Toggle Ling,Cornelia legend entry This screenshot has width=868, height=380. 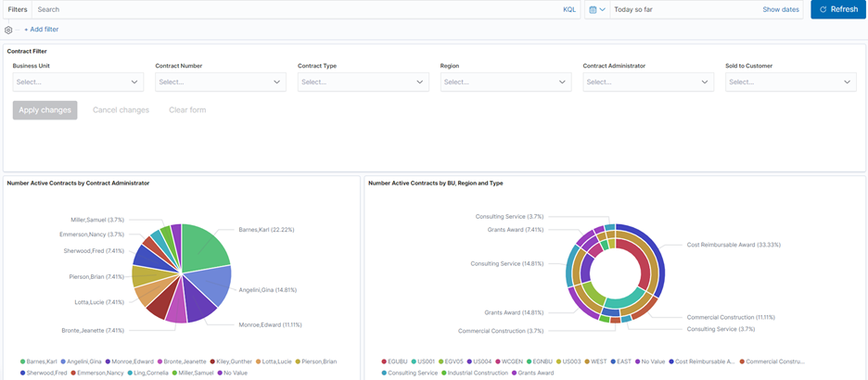(147, 373)
